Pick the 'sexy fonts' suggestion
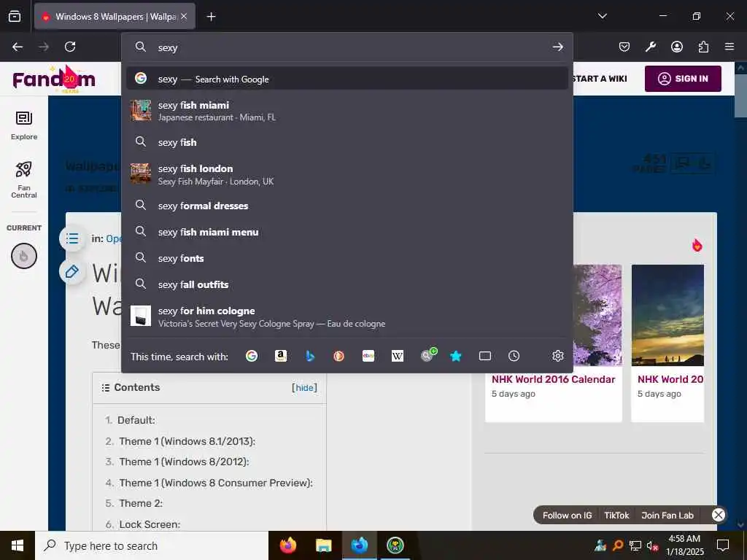 click(347, 258)
